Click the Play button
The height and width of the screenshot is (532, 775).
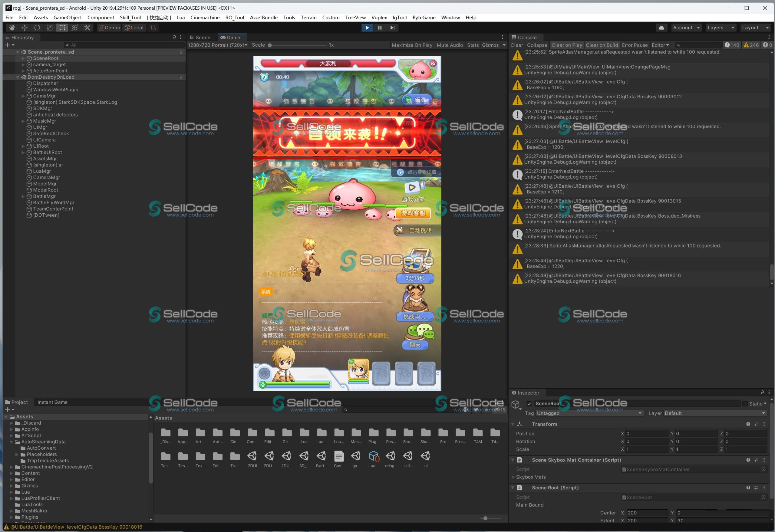coord(367,28)
